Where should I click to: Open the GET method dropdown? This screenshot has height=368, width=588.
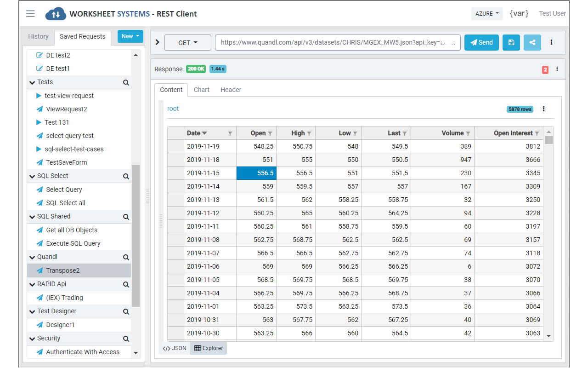click(x=188, y=42)
